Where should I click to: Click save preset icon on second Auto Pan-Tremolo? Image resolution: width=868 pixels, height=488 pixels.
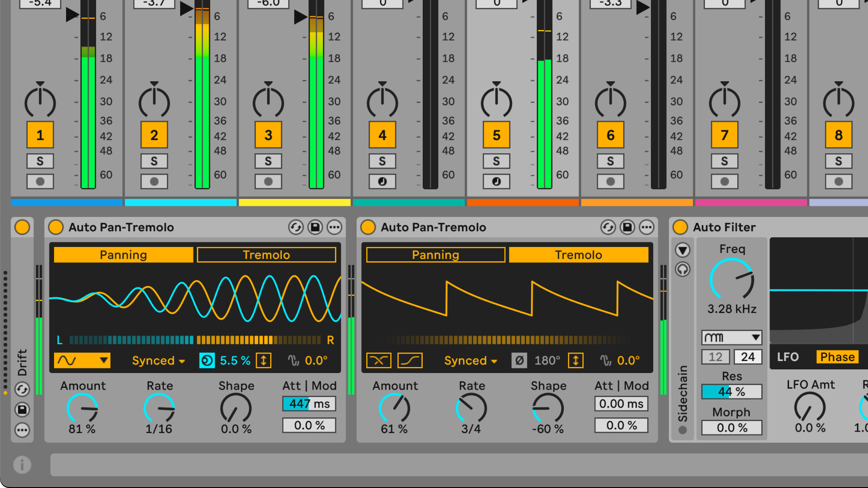[x=627, y=227]
